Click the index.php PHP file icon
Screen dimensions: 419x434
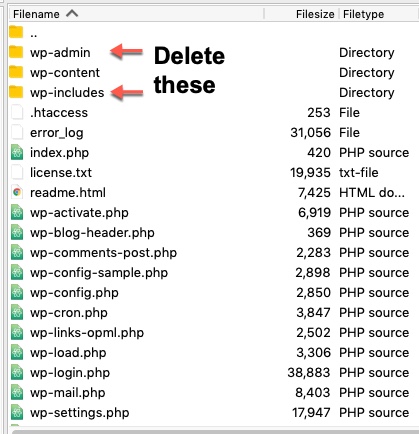pyautogui.click(x=17, y=152)
